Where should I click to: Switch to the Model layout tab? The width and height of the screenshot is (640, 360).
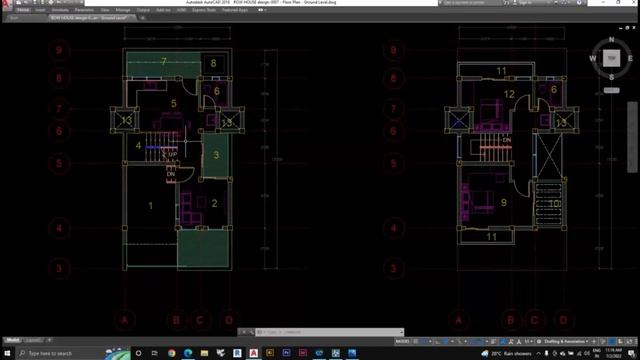(x=12, y=340)
